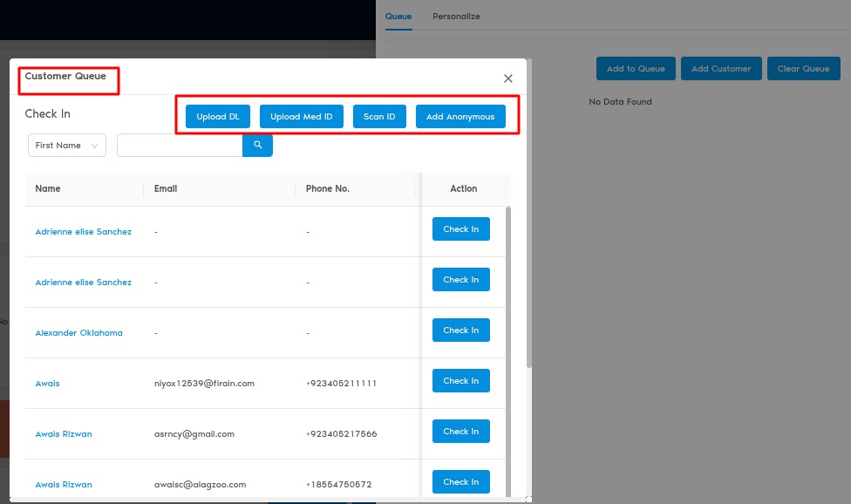Check in the customer with email niyox12539@firain.com
Screen dimensions: 851x504
pos(460,381)
